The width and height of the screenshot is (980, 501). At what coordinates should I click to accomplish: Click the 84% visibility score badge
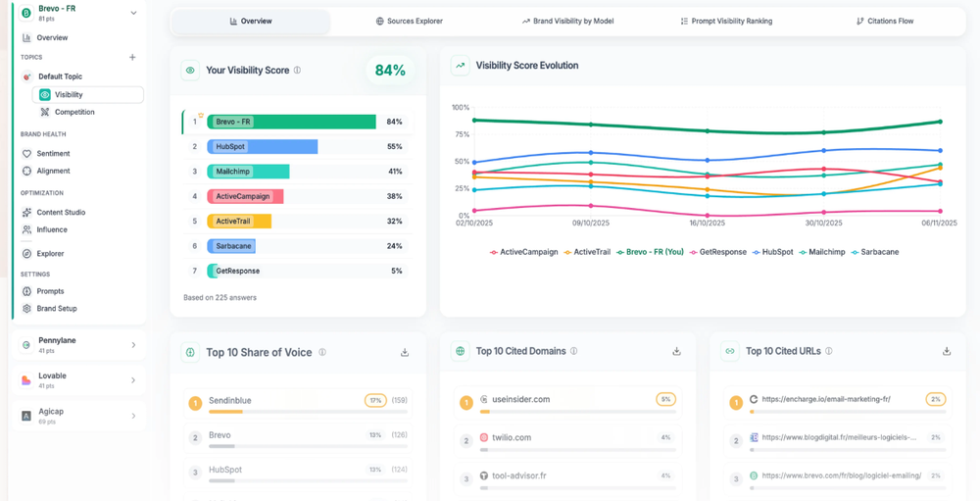[x=390, y=71]
